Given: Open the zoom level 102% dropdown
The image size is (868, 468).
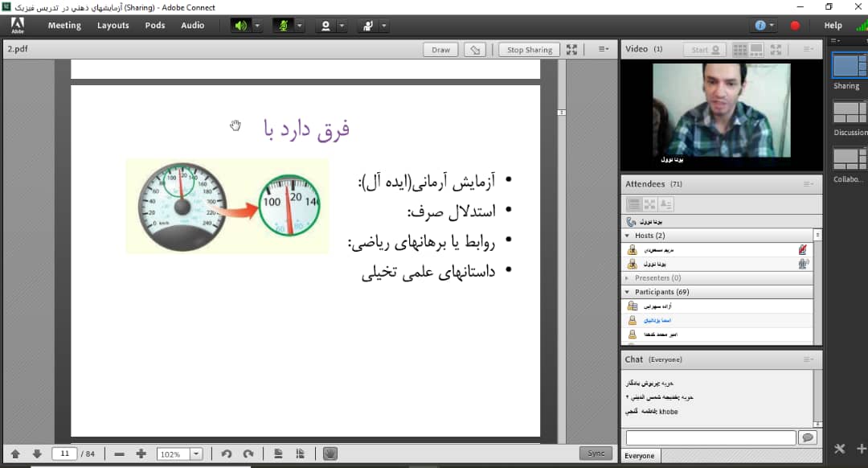Looking at the screenshot, I should [x=196, y=454].
